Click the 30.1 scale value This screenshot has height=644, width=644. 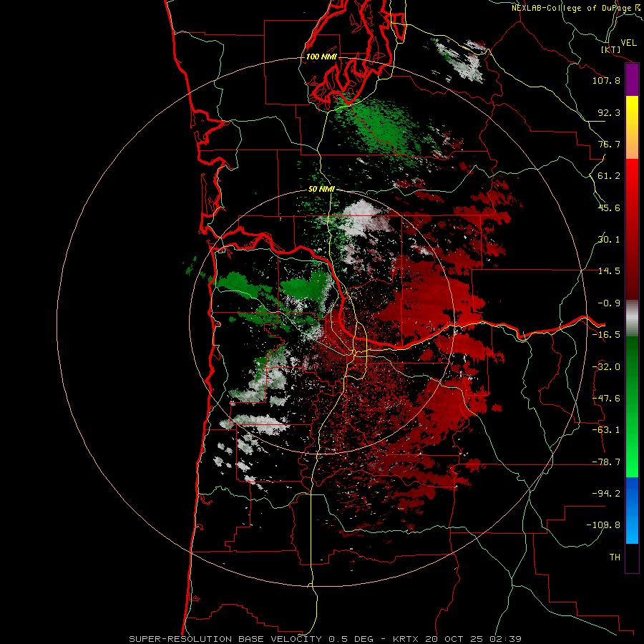pos(609,240)
